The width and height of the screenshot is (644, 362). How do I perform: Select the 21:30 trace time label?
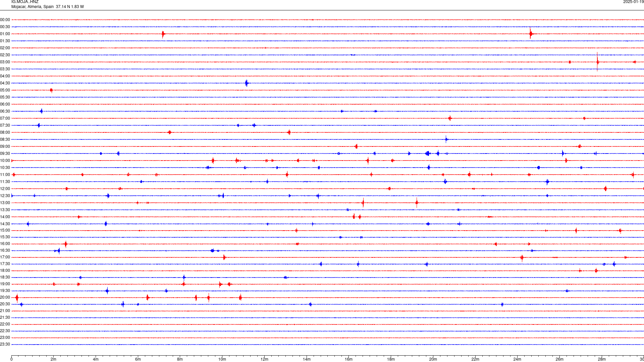[x=5, y=317]
